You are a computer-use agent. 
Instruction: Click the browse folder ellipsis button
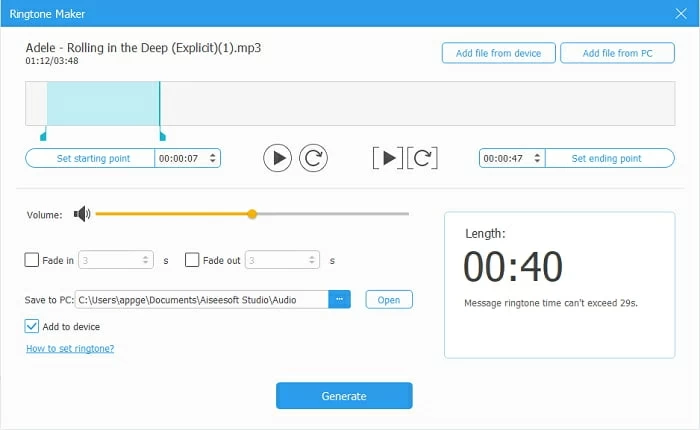[340, 299]
